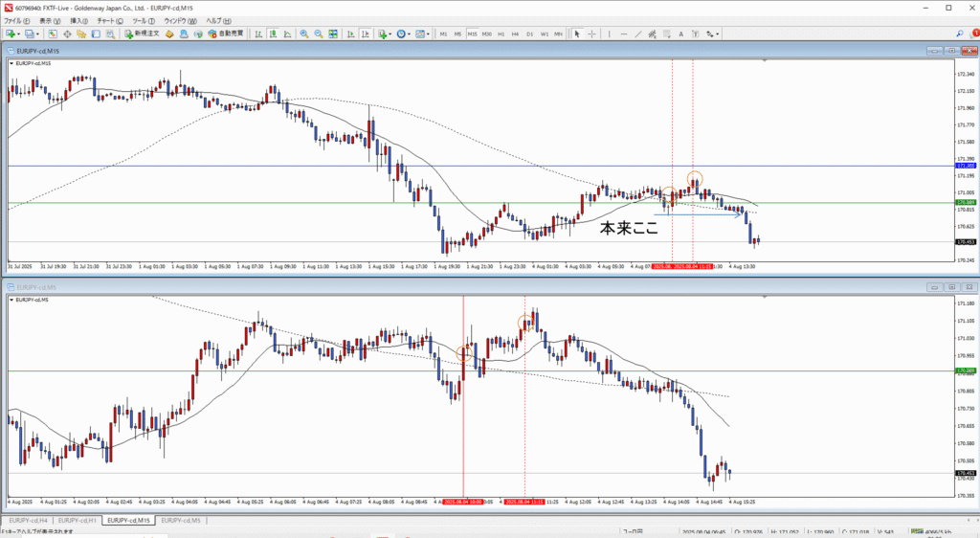The image size is (980, 538).
Task: Switch to EURJPY-cd,H4 chart tab
Action: [x=28, y=520]
